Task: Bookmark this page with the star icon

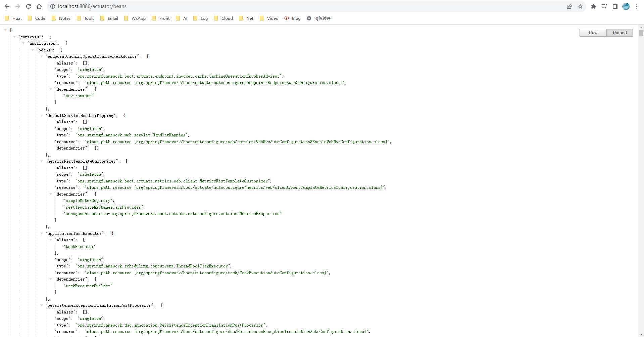Action: (580, 6)
